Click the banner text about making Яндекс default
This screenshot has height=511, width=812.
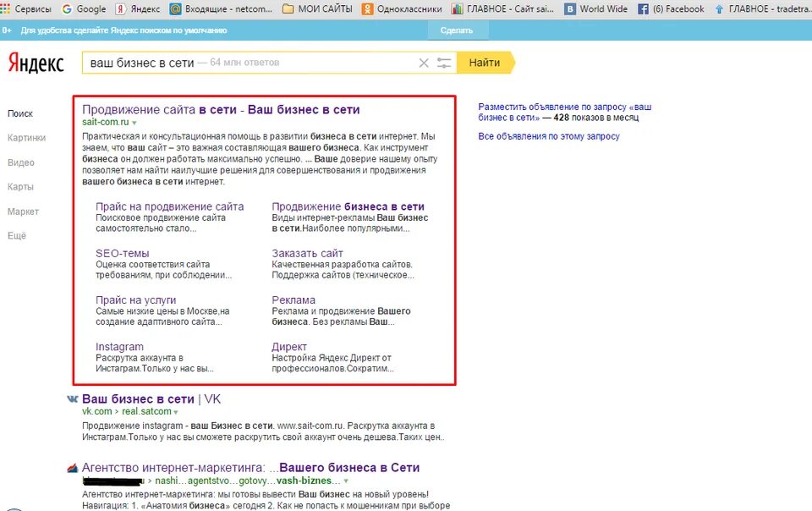pyautogui.click(x=123, y=30)
